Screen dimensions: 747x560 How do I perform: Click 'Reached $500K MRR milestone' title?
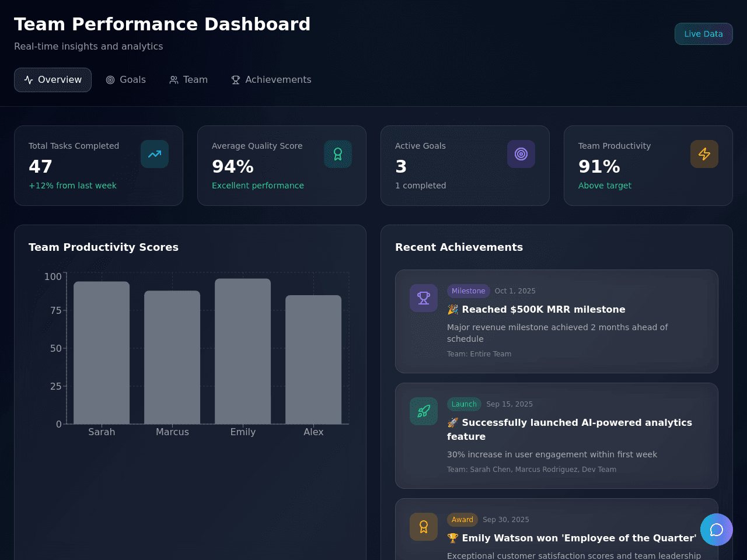point(536,309)
